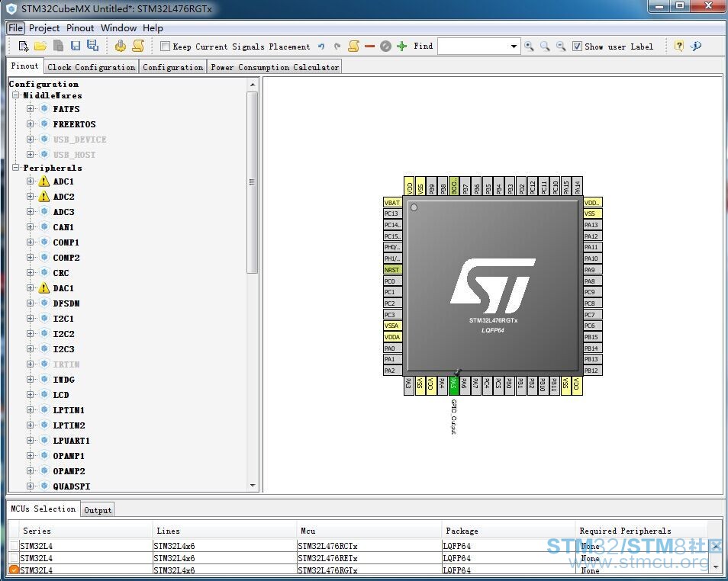The height and width of the screenshot is (581, 728).
Task: Click the Zoom In magnifier icon
Action: pyautogui.click(x=529, y=46)
